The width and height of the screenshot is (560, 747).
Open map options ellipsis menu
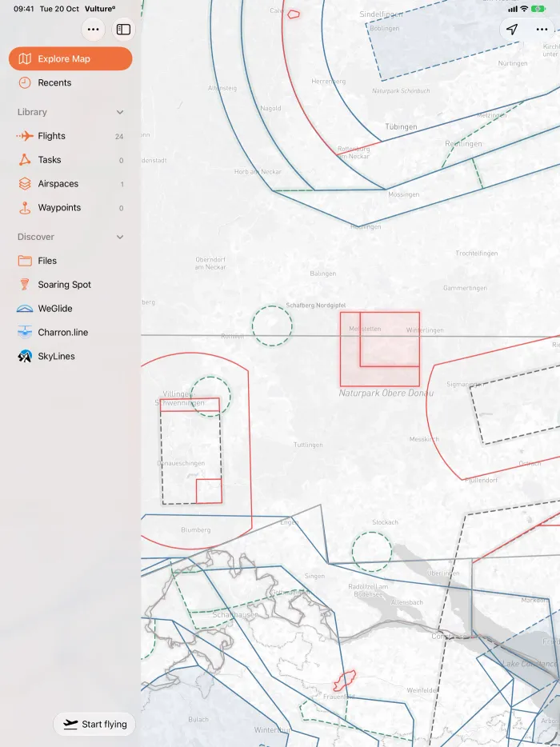[542, 29]
